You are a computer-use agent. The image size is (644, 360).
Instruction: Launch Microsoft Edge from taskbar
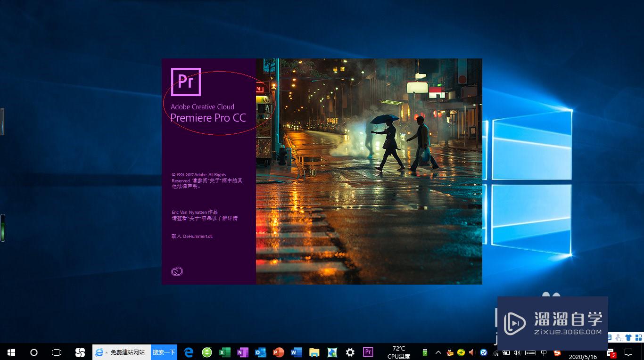tap(189, 352)
